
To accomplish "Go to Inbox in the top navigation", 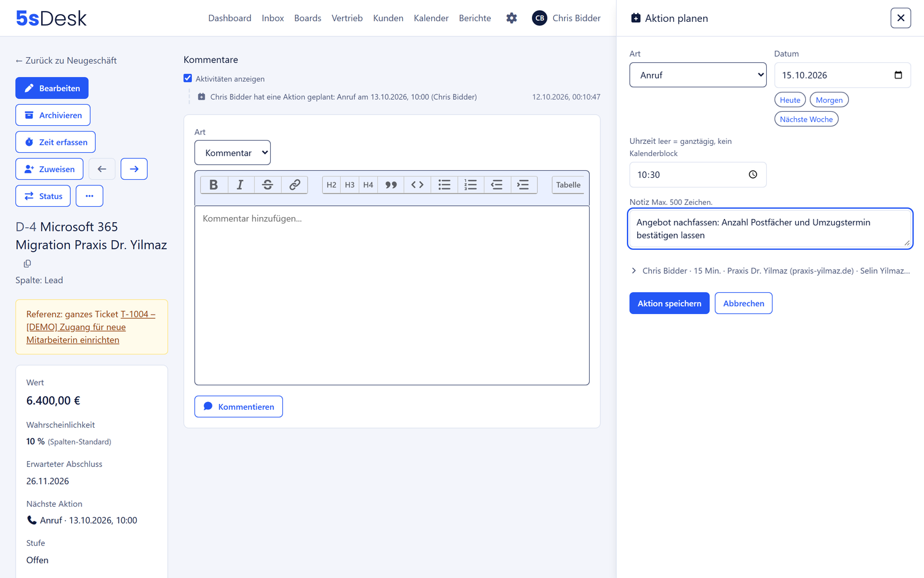I will [x=273, y=18].
